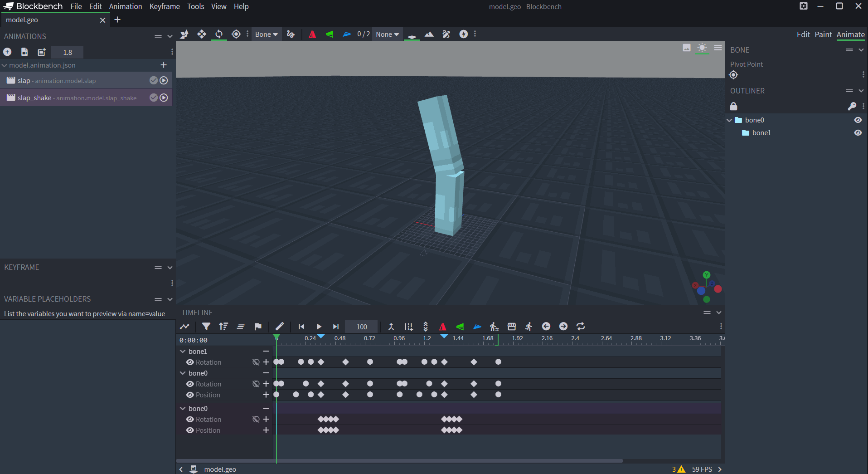The image size is (868, 474).
Task: Hide bone0 in the Outliner
Action: [858, 120]
